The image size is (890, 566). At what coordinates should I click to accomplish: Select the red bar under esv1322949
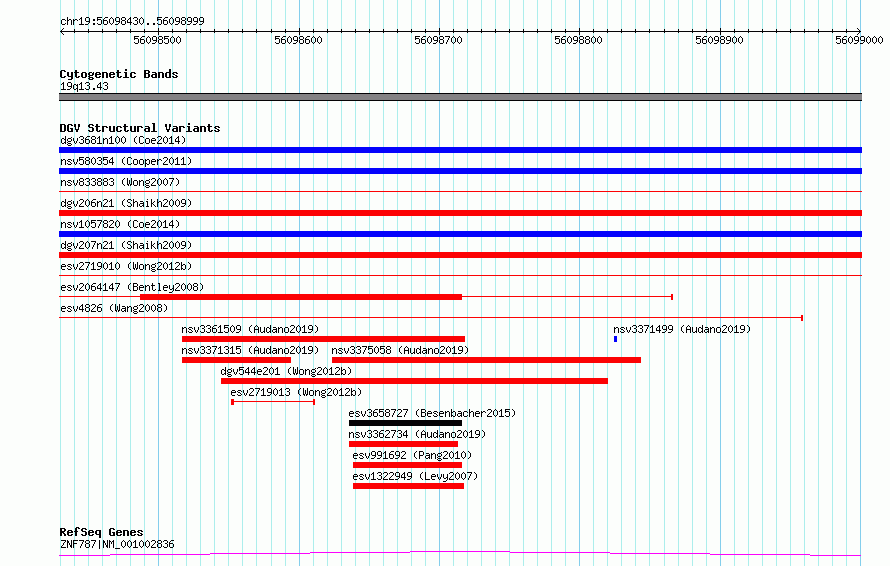408,486
